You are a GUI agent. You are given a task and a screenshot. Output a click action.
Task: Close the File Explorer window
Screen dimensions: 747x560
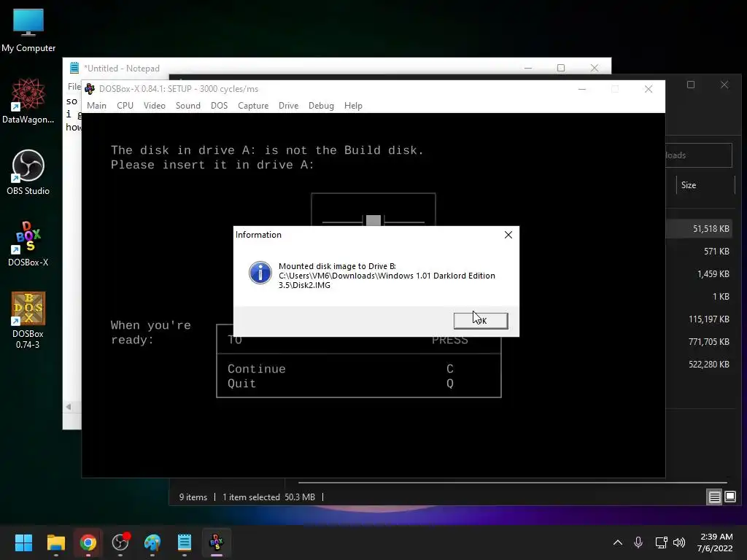tap(724, 85)
